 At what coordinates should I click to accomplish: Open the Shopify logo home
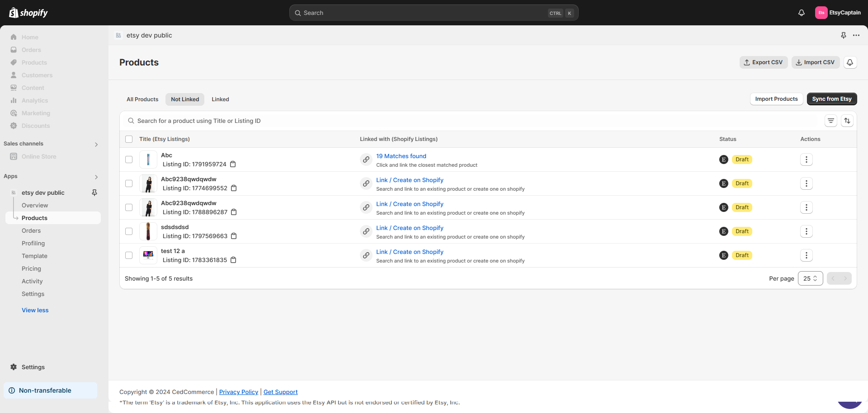[x=28, y=13]
